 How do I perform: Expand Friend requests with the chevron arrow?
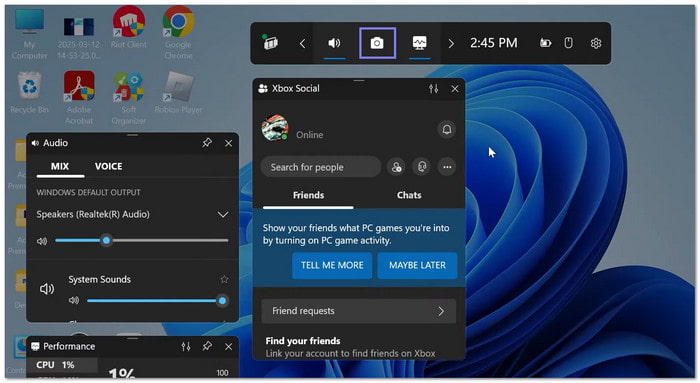tap(441, 311)
